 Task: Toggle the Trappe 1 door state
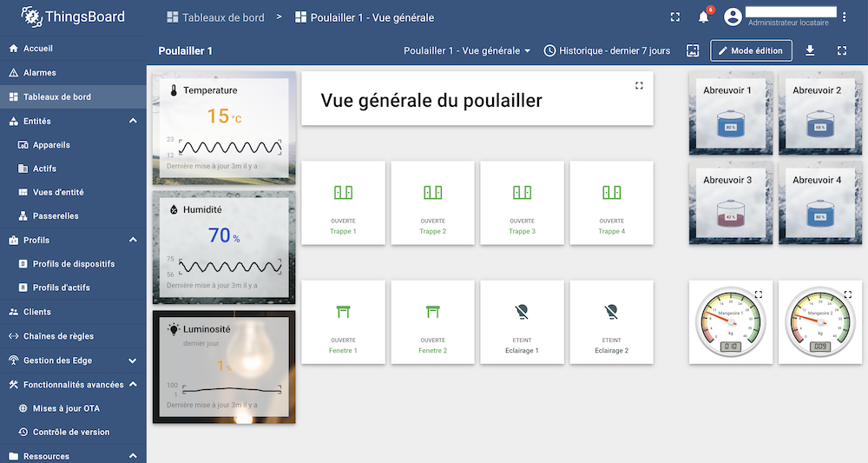343,202
